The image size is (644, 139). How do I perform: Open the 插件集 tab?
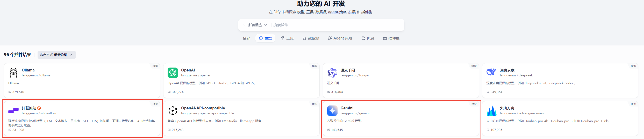click(391, 38)
